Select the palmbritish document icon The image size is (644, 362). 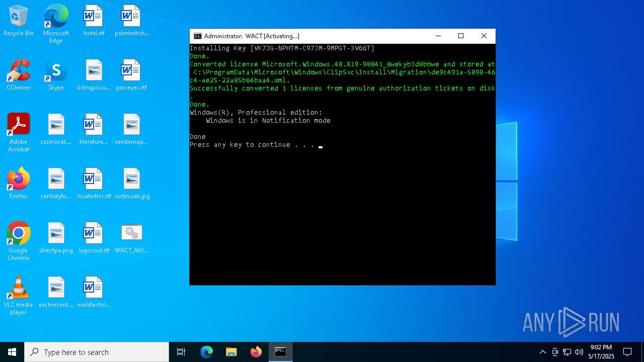(132, 21)
